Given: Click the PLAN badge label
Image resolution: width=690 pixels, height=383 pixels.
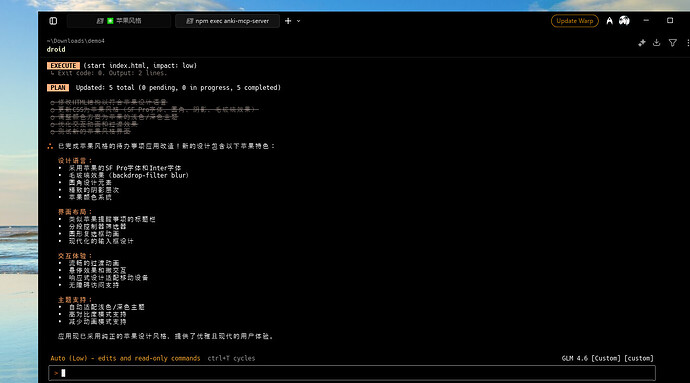Looking at the screenshot, I should (58, 88).
